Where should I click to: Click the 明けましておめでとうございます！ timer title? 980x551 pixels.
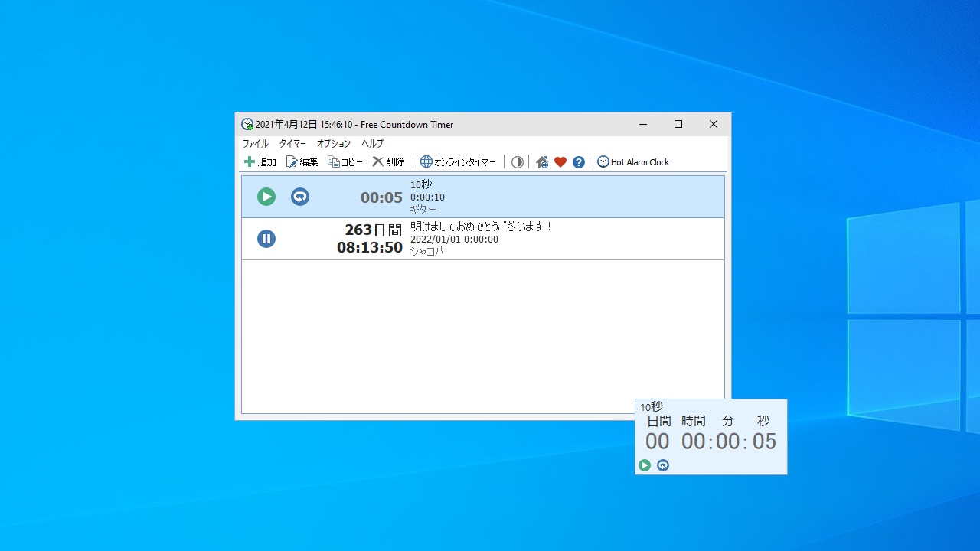pyautogui.click(x=482, y=227)
